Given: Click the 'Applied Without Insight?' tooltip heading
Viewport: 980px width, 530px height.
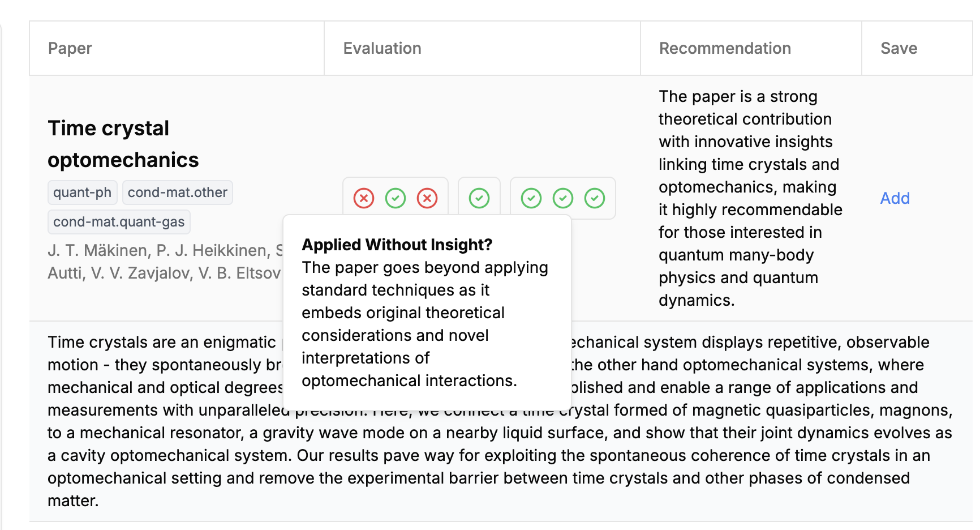Looking at the screenshot, I should pyautogui.click(x=397, y=245).
